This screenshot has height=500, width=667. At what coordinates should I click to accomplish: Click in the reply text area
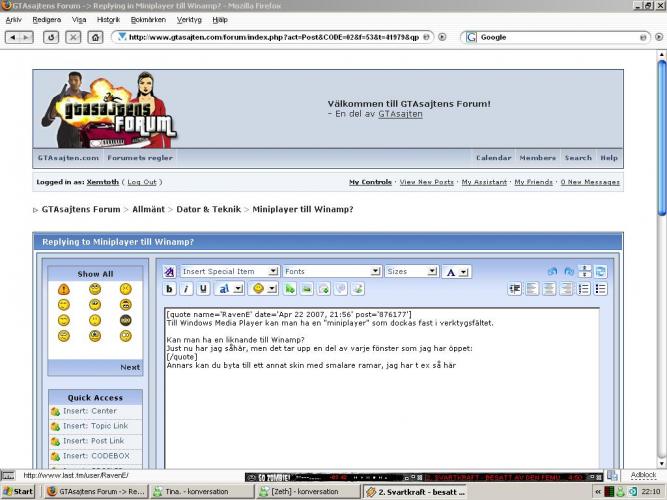(382, 387)
